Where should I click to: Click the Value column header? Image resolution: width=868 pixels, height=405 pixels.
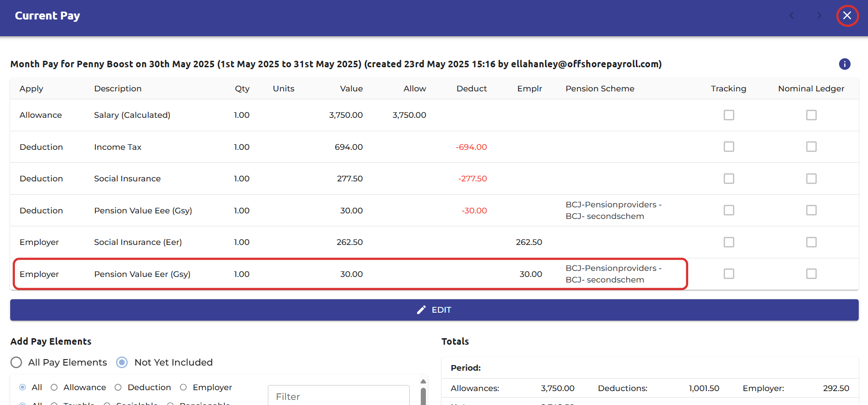click(x=351, y=89)
